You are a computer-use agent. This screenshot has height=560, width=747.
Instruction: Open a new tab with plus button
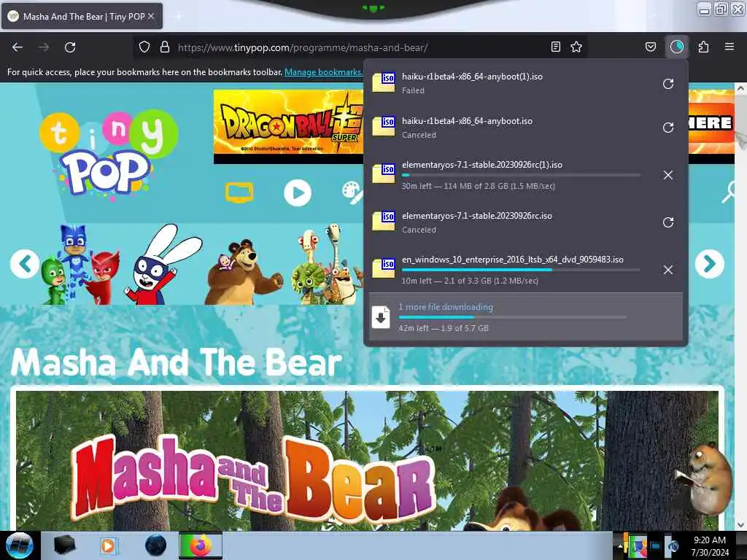178,16
